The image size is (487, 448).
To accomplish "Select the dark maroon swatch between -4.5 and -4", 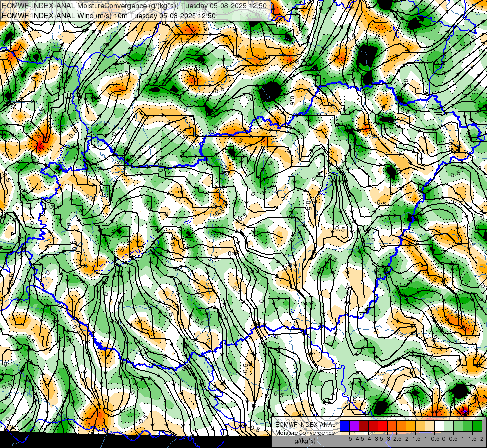I will click(x=364, y=426).
